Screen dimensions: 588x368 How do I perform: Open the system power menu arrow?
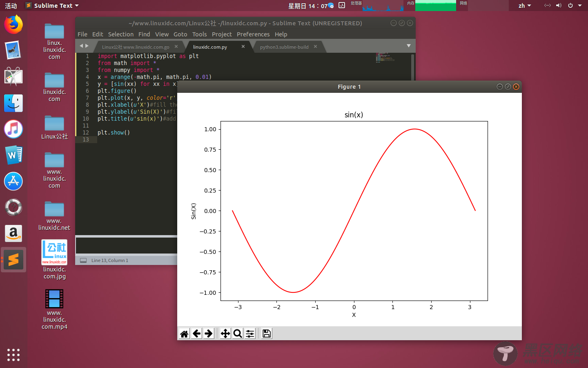(580, 6)
